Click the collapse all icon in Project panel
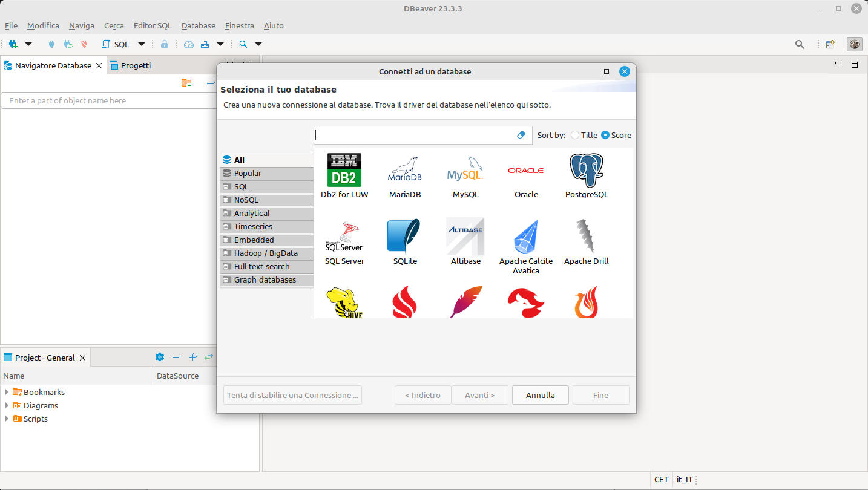Viewport: 868px width, 490px height. [x=176, y=357]
